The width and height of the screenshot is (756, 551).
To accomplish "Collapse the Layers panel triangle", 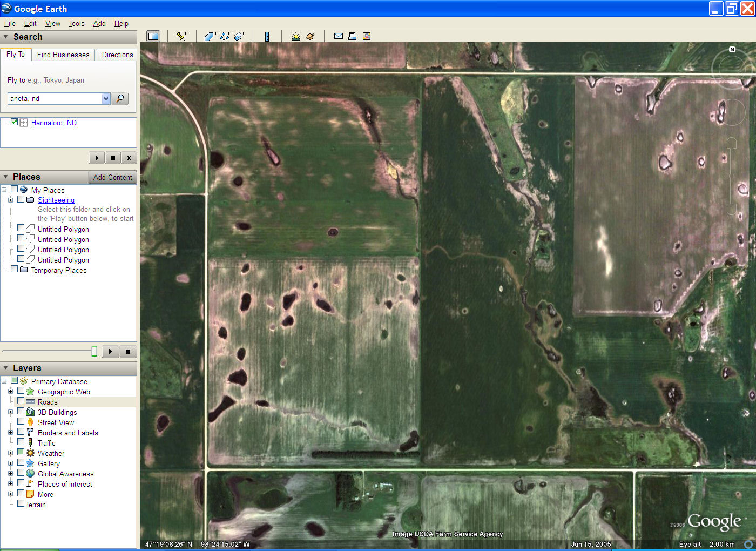I will [x=6, y=368].
